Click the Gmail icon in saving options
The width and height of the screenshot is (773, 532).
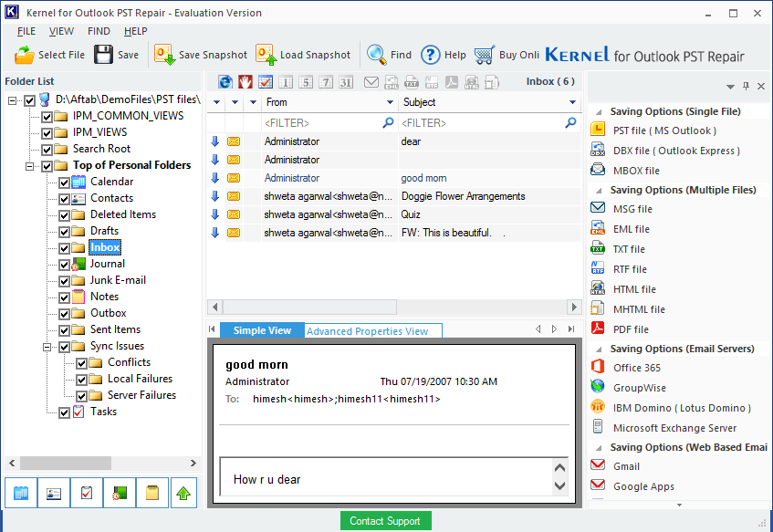598,465
